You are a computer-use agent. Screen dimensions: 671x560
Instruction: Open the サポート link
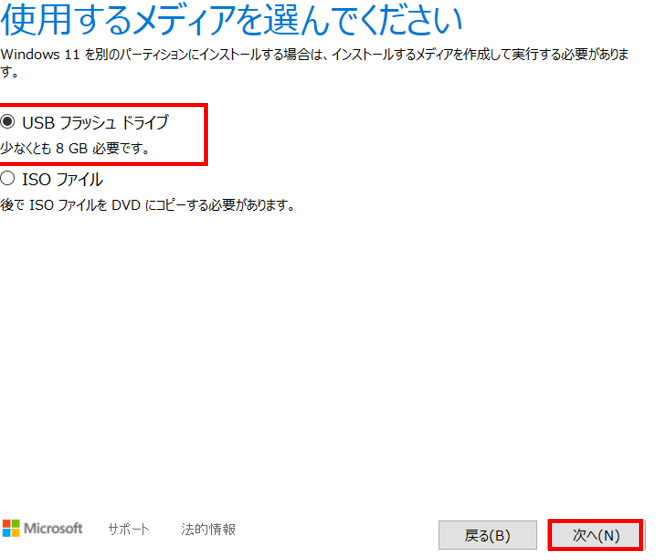coord(129,529)
